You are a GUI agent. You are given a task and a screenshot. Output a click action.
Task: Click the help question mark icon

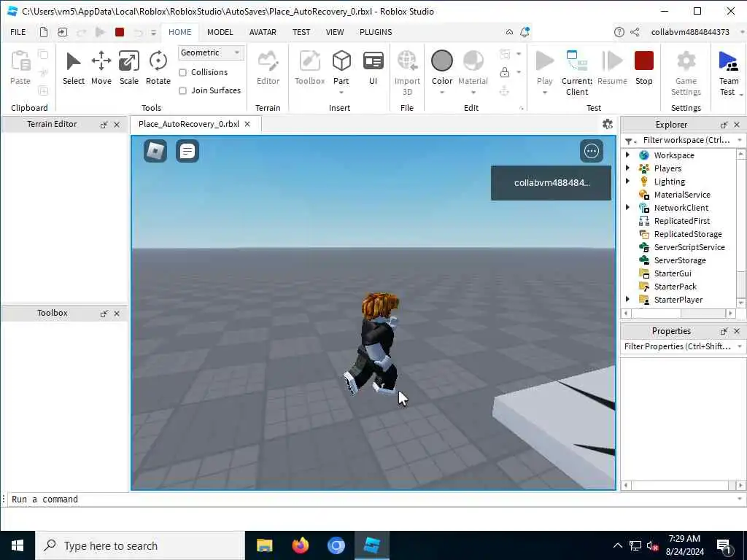[619, 32]
